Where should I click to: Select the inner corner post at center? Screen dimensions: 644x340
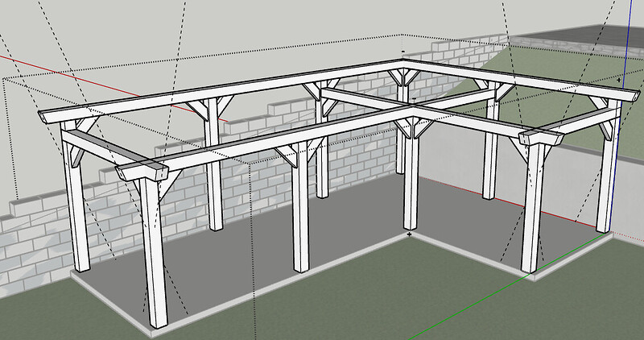coord(411,185)
